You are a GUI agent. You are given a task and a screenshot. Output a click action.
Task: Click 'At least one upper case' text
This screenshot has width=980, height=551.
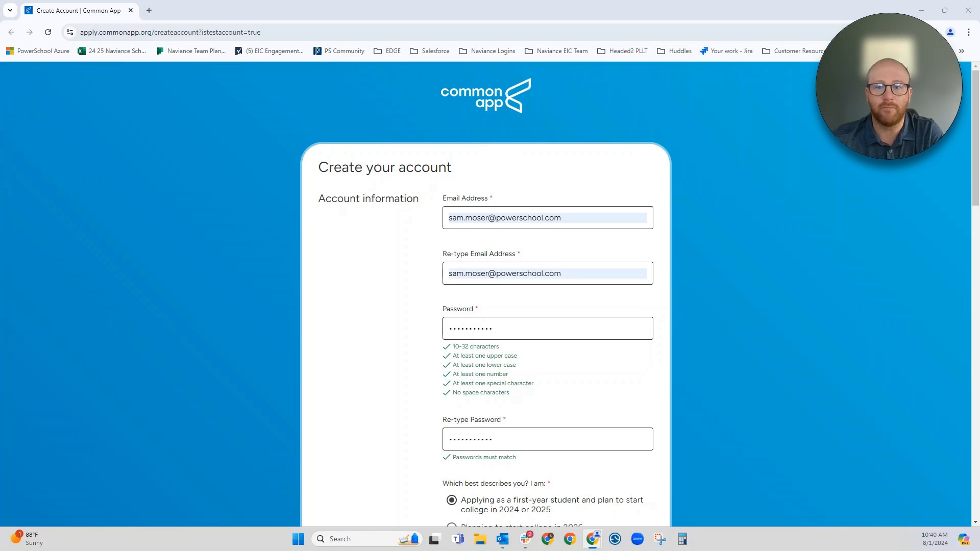point(485,356)
